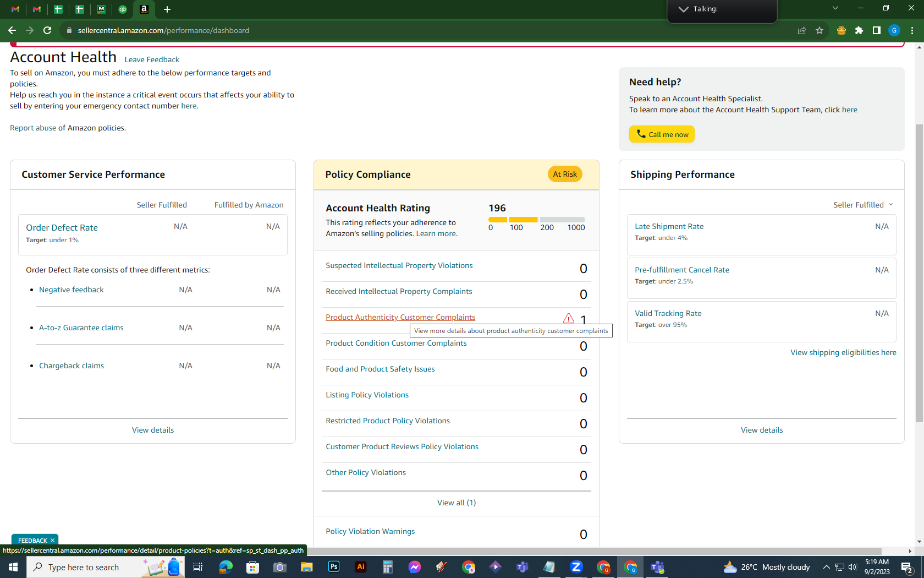
Task: Open the Chrome side panel icon
Action: [877, 30]
